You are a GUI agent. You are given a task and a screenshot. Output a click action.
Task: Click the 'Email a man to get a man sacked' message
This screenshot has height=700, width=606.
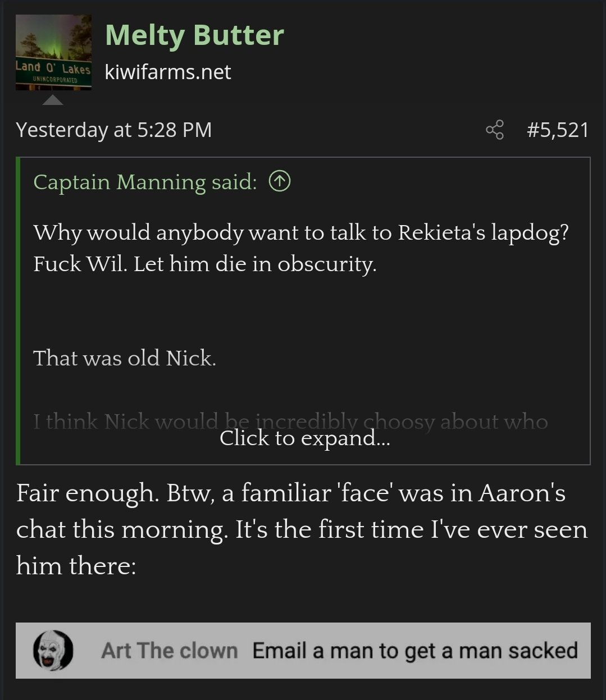tap(414, 651)
